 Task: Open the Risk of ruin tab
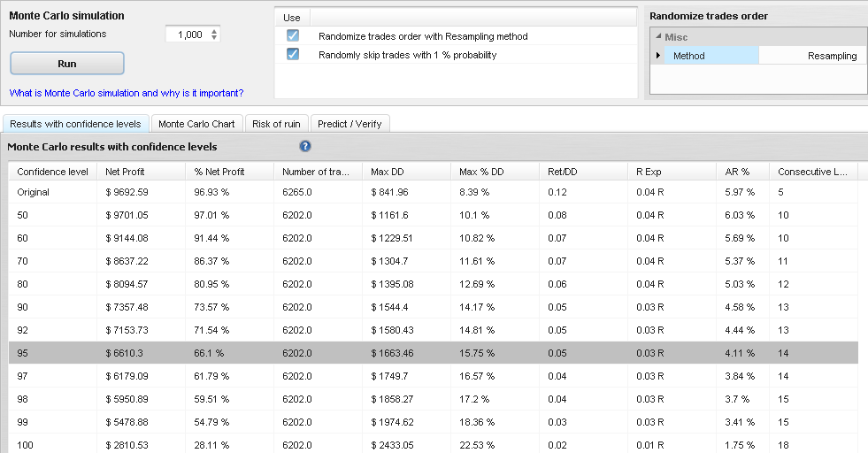tap(276, 124)
